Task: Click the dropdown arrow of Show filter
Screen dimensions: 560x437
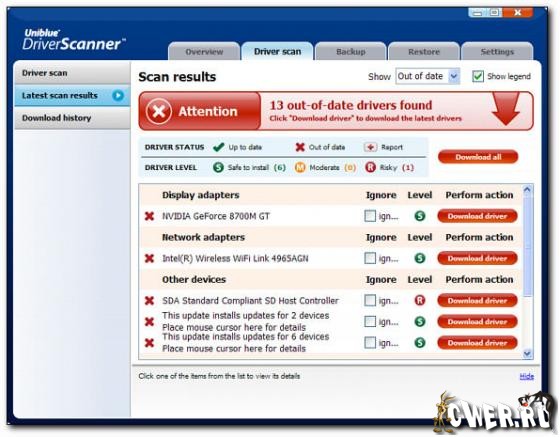Action: coord(454,76)
